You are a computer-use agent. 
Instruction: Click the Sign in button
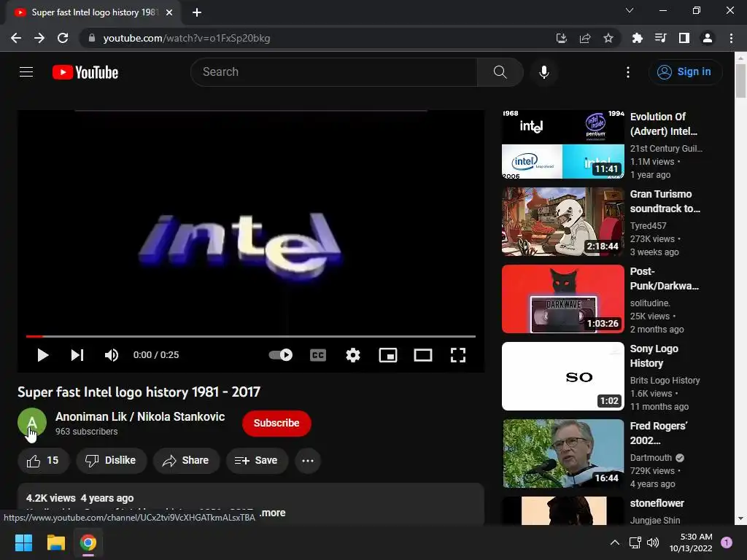coord(685,72)
